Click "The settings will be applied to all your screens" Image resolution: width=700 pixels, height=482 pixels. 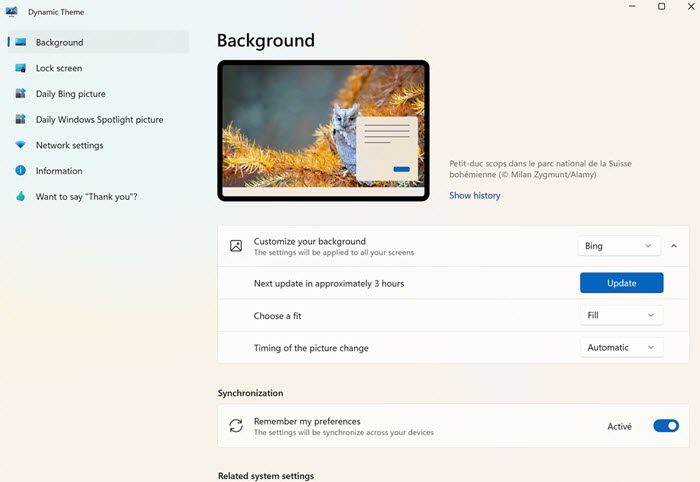pos(333,253)
